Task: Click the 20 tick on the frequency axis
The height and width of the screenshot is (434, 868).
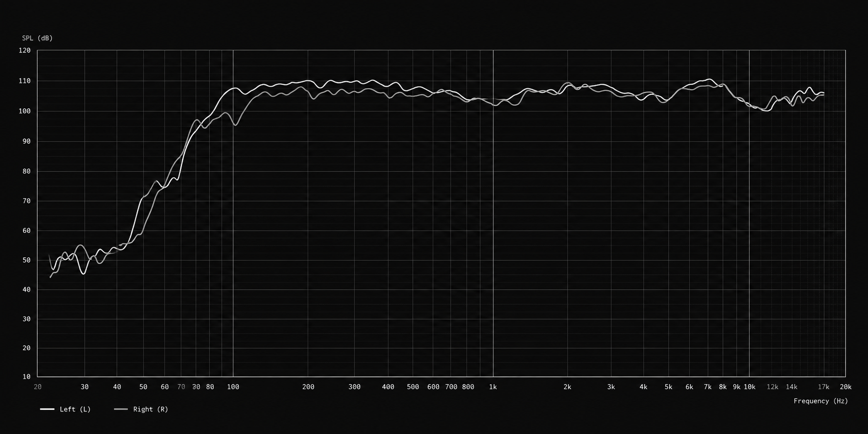Action: pos(38,387)
